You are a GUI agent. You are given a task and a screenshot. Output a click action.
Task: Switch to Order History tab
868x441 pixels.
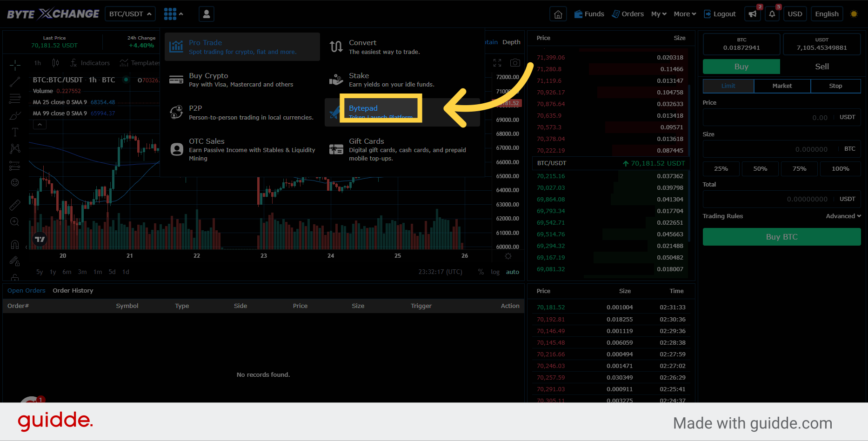tap(73, 291)
